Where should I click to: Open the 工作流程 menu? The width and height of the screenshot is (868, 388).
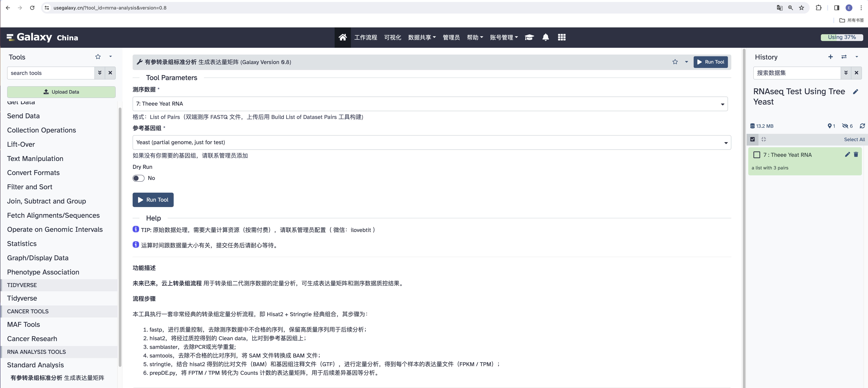coord(366,37)
